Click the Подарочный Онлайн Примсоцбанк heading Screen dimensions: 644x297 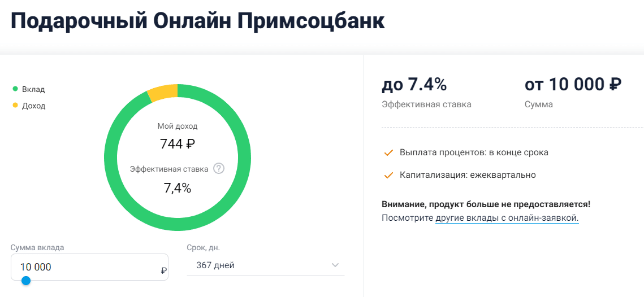197,21
